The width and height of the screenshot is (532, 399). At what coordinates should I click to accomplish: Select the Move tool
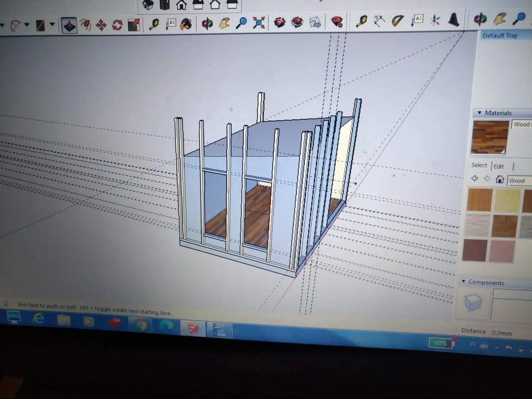pyautogui.click(x=101, y=25)
